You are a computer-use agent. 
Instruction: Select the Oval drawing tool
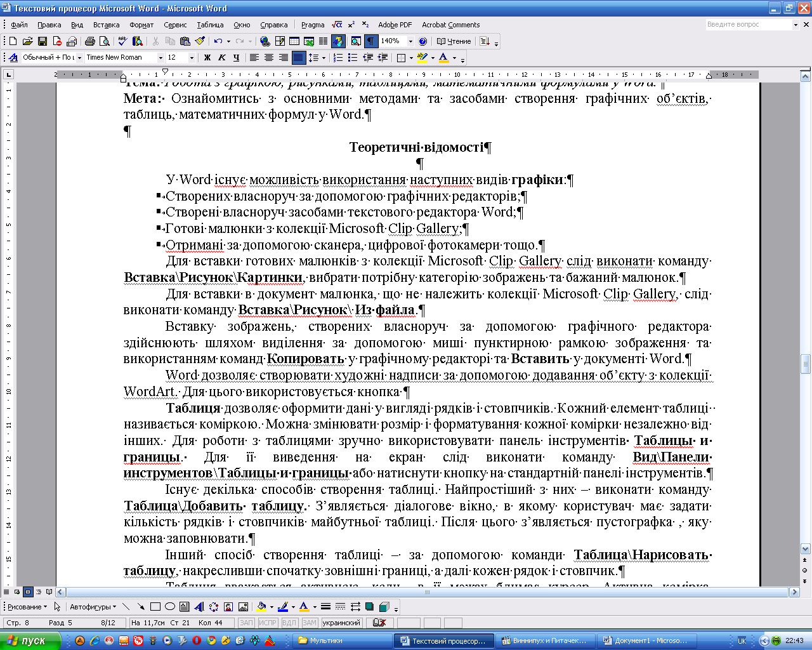(169, 607)
